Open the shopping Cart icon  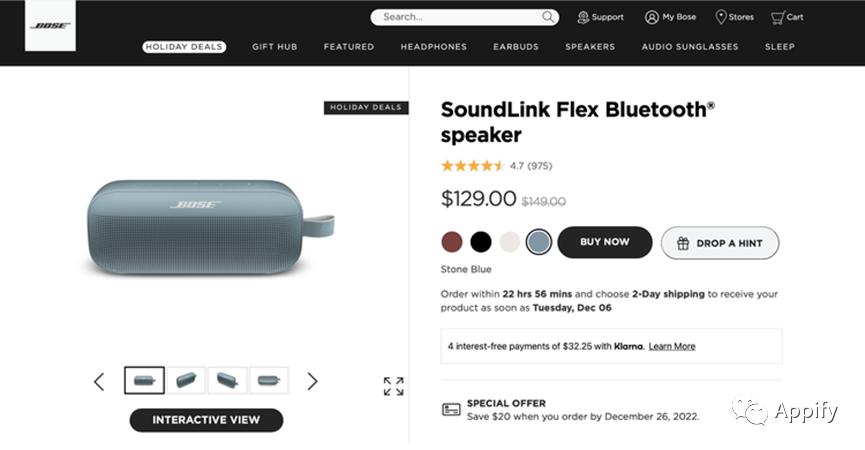(x=777, y=17)
